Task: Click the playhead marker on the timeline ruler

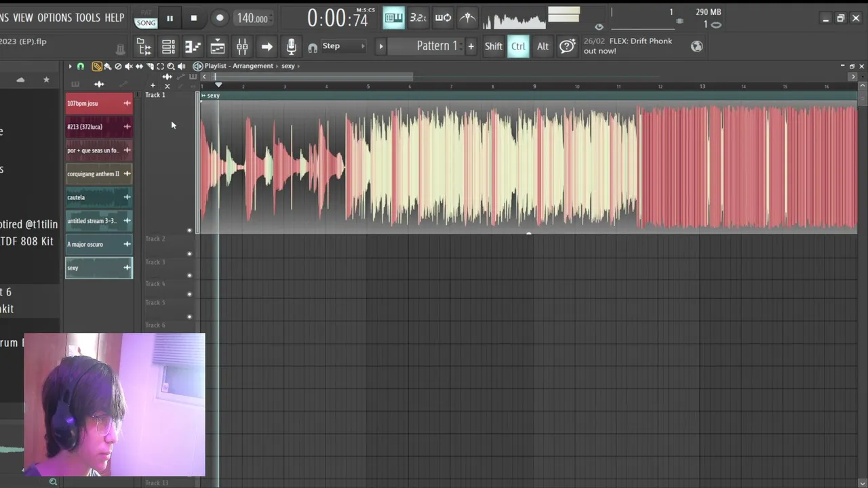Action: coord(218,85)
